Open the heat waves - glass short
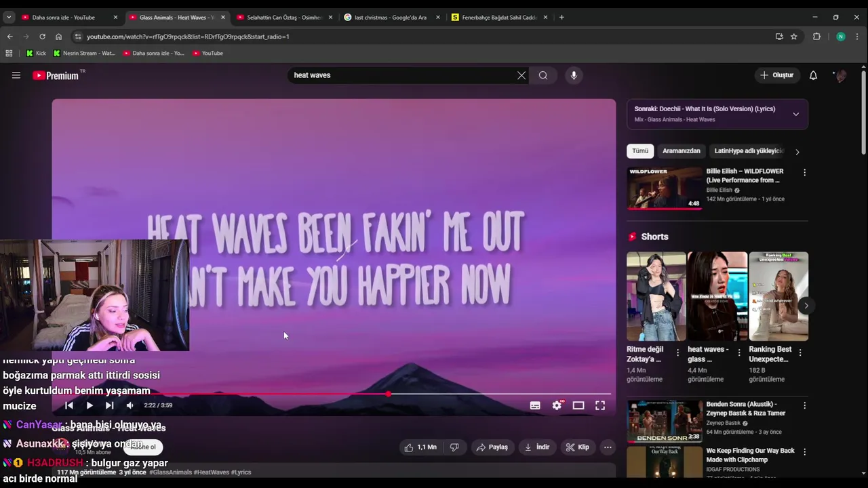The width and height of the screenshot is (868, 488). [x=717, y=296]
